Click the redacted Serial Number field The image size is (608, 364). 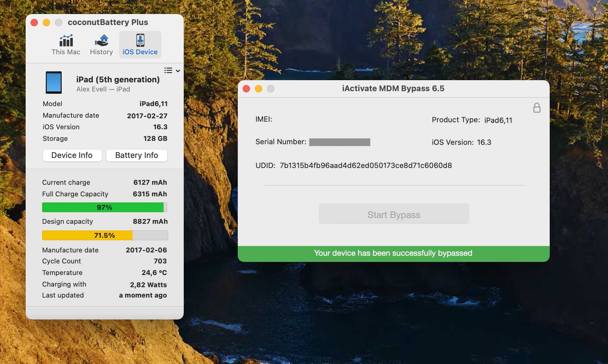point(340,142)
